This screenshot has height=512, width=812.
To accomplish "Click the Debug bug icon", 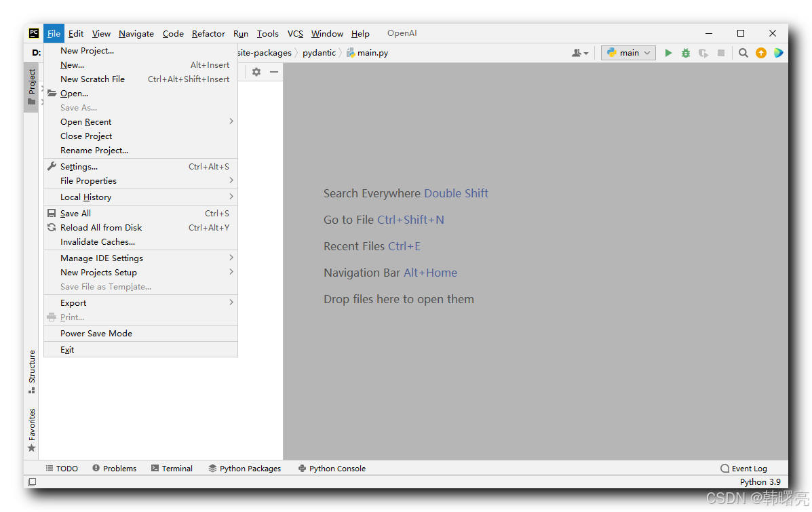I will (x=686, y=53).
